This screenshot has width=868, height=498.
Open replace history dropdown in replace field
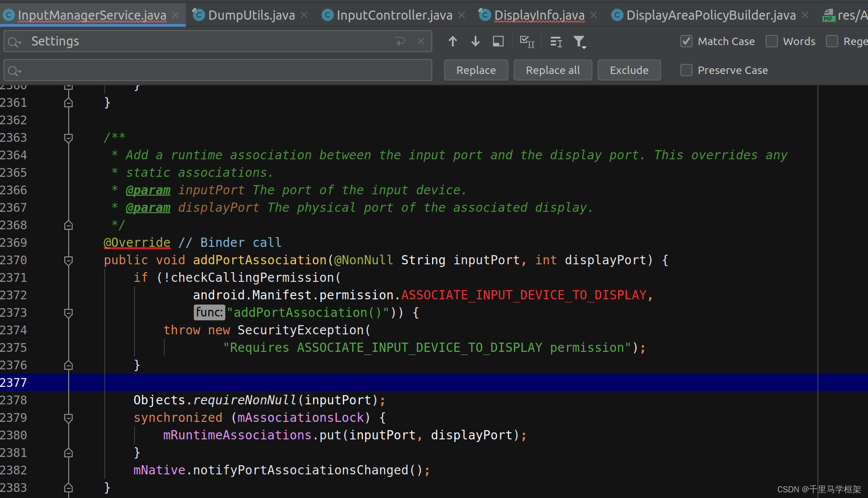point(14,71)
